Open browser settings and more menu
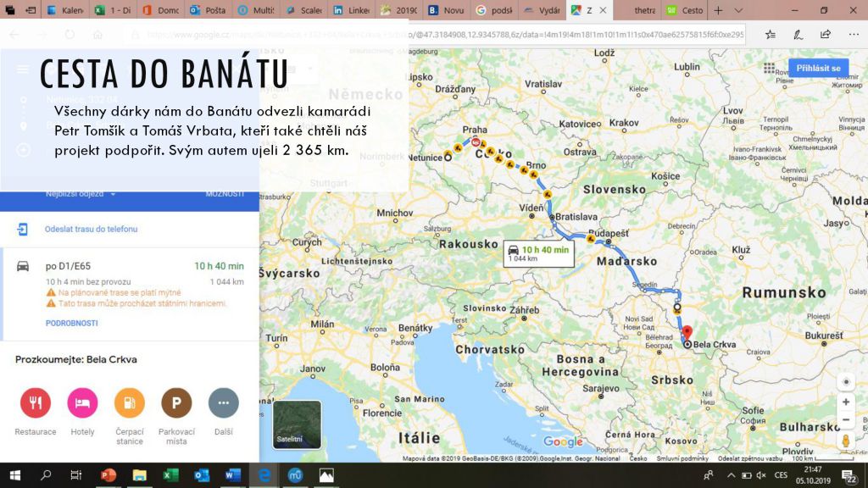The image size is (868, 488). coord(854,34)
